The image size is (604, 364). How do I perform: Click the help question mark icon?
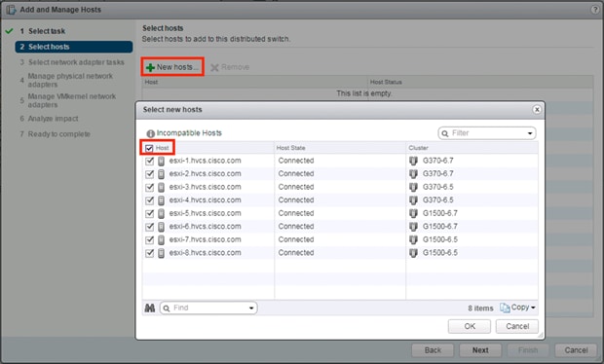coord(595,10)
